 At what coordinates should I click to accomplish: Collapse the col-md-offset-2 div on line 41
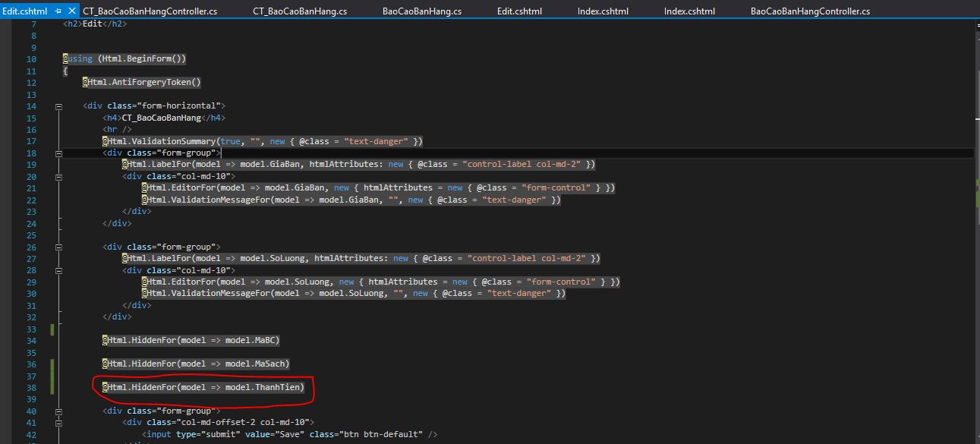58,423
